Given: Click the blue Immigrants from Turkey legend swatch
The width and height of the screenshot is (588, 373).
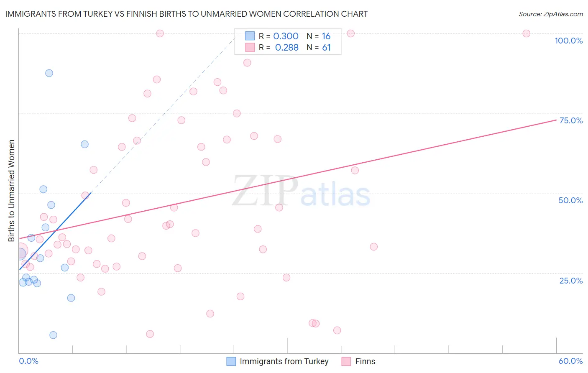Looking at the screenshot, I should 231,361.
